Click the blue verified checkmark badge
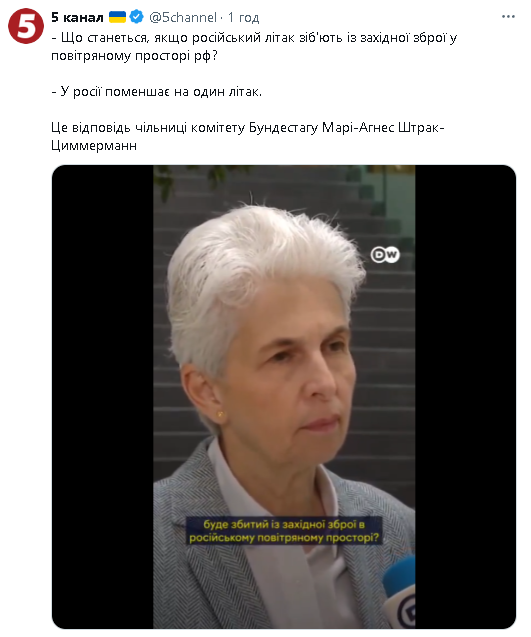Image resolution: width=531 pixels, height=637 pixels. pos(137,17)
